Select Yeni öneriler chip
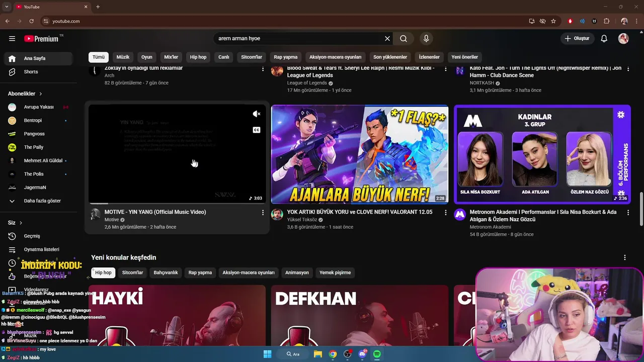The height and width of the screenshot is (362, 644). (x=464, y=57)
